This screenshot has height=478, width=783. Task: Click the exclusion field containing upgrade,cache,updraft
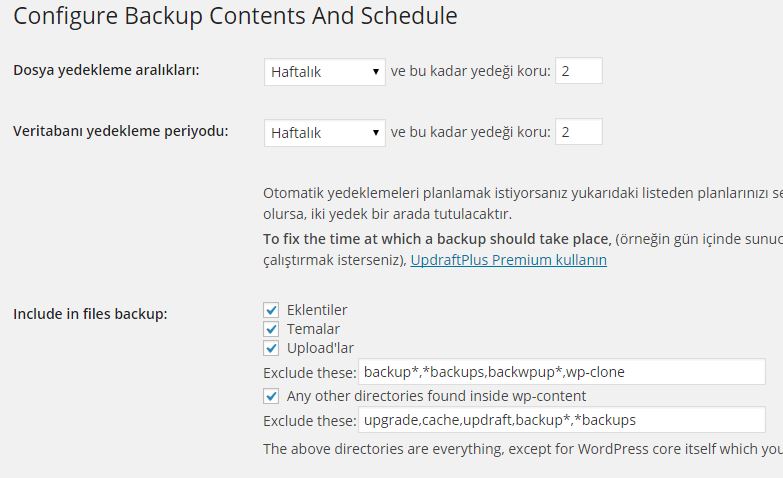pos(562,420)
